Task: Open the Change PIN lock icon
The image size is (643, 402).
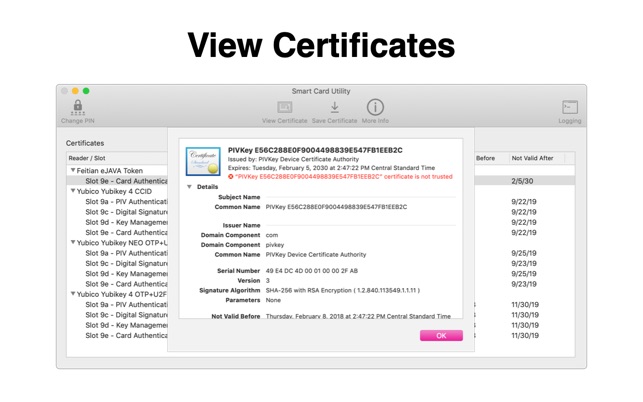Action: coord(78,107)
